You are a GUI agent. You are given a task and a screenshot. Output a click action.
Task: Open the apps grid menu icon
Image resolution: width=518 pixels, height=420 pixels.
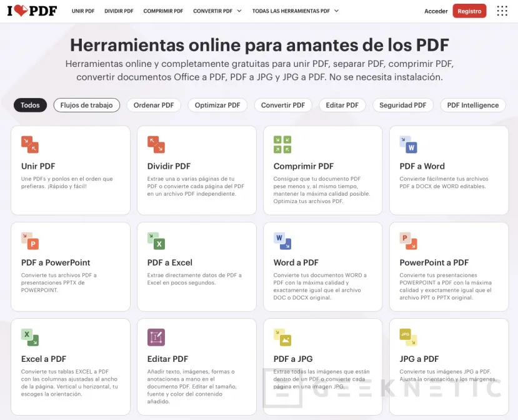(x=502, y=11)
